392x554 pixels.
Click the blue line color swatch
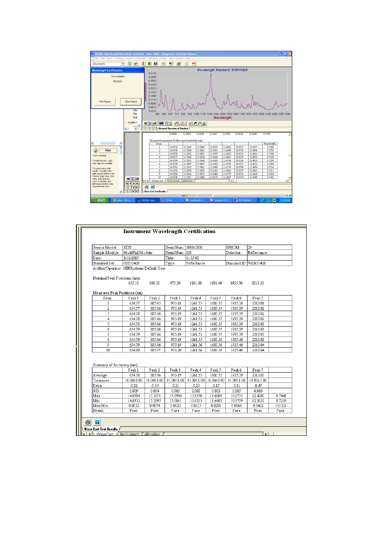click(x=161, y=124)
